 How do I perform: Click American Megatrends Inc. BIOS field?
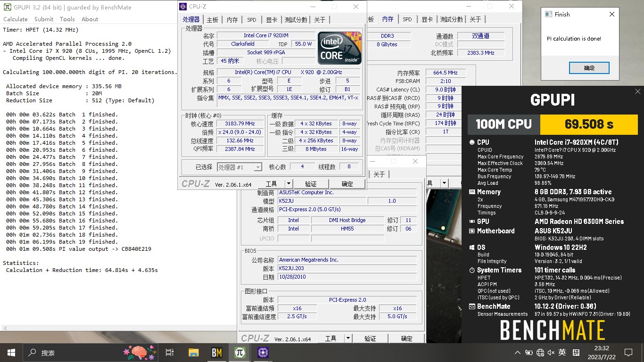click(x=347, y=260)
